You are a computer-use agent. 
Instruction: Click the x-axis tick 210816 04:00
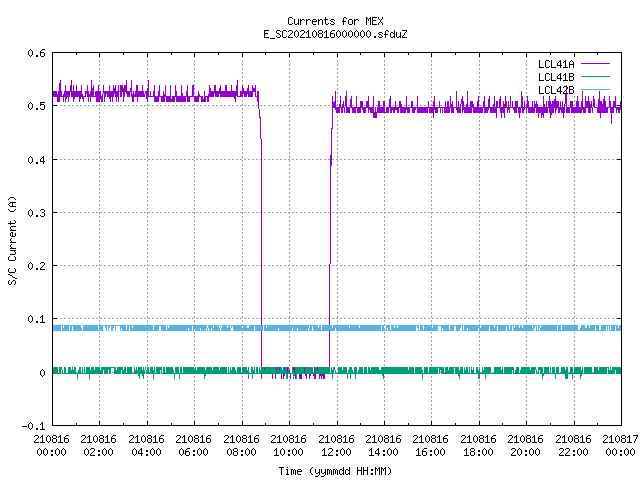pos(146,446)
